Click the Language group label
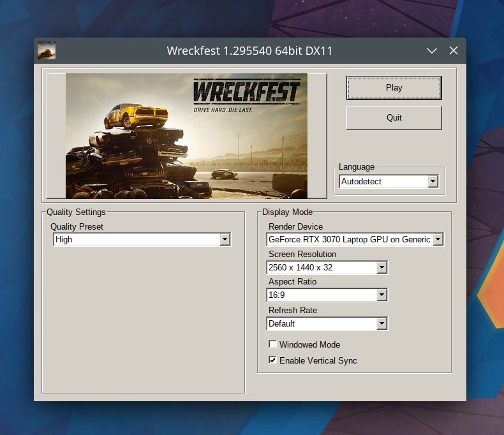The height and width of the screenshot is (435, 504). [x=357, y=167]
